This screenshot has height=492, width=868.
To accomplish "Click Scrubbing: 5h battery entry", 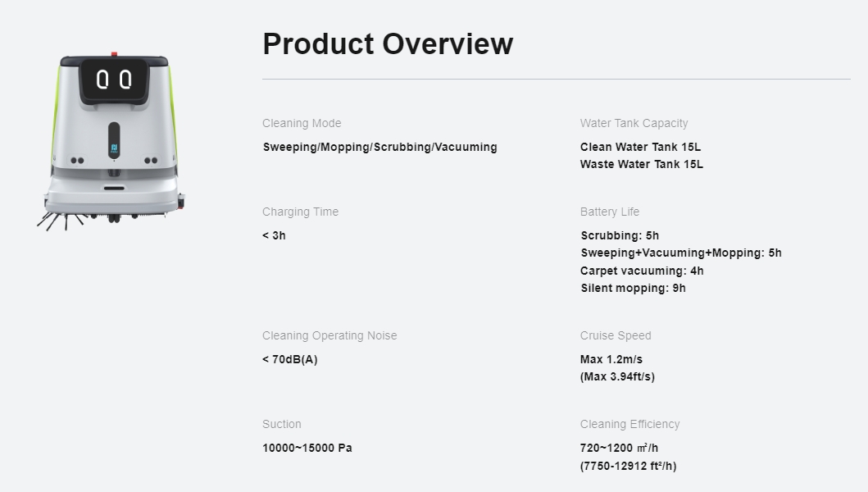I will point(620,235).
